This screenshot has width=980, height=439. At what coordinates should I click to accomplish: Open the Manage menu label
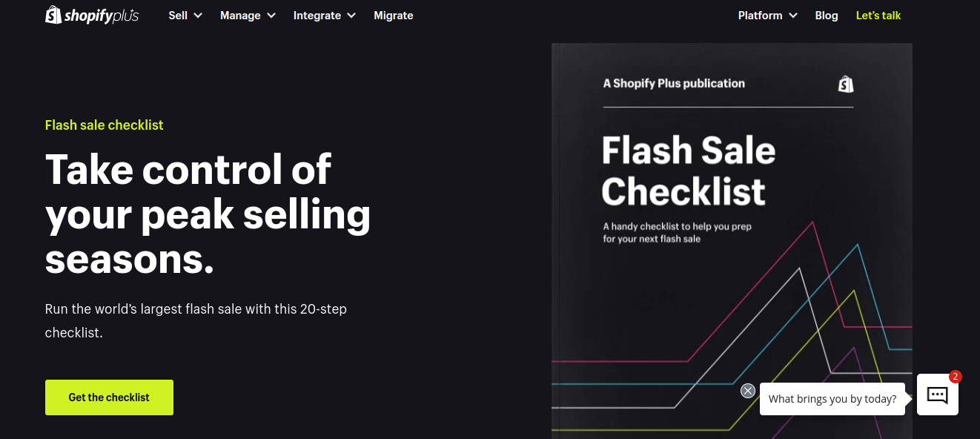click(240, 16)
